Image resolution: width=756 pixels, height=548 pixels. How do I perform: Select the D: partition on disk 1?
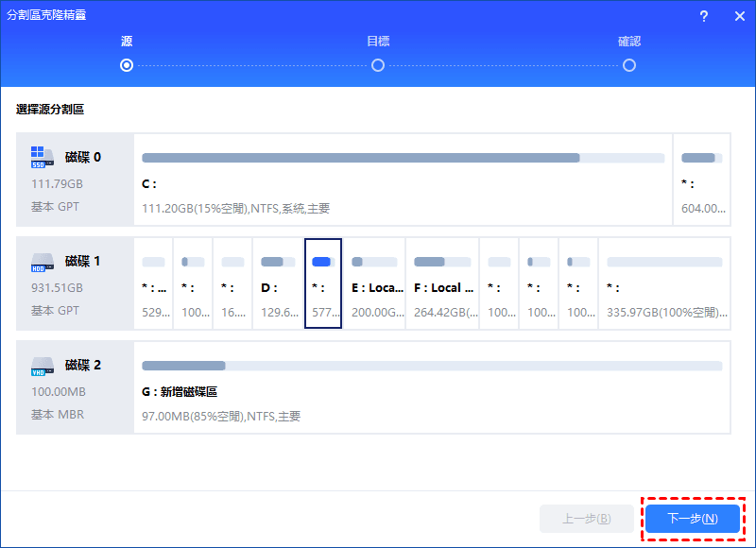[278, 283]
